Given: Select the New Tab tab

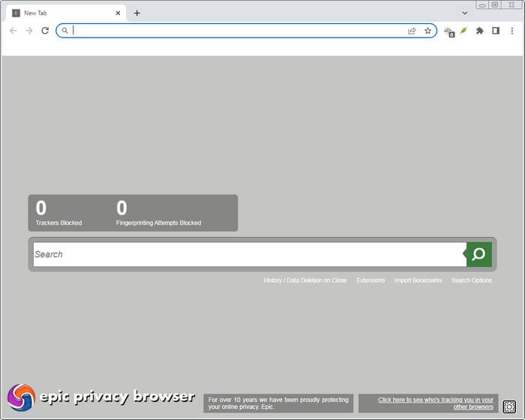Looking at the screenshot, I should pyautogui.click(x=66, y=13).
